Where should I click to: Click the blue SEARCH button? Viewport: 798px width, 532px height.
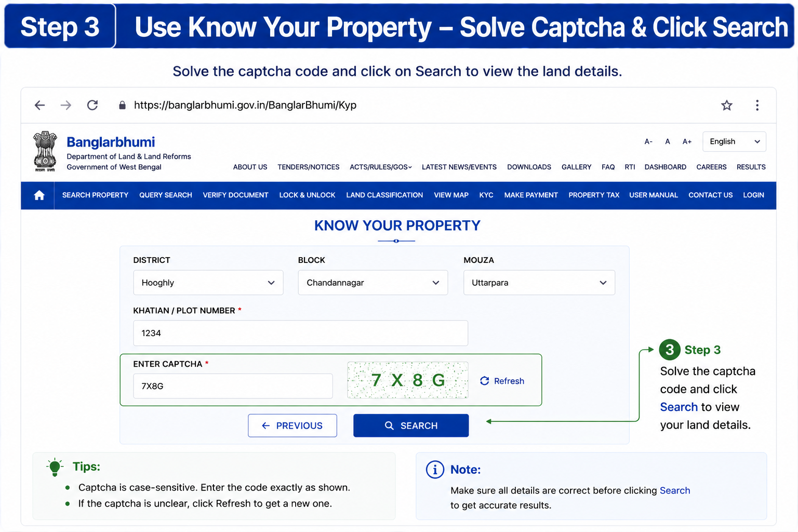tap(411, 425)
